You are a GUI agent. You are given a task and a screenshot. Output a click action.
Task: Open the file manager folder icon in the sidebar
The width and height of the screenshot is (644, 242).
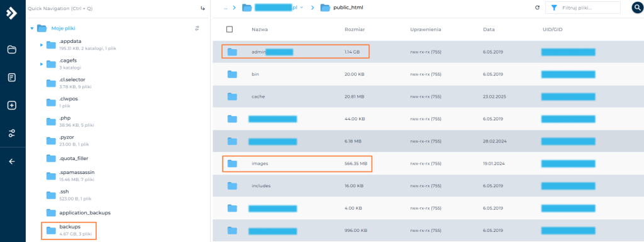(x=12, y=50)
